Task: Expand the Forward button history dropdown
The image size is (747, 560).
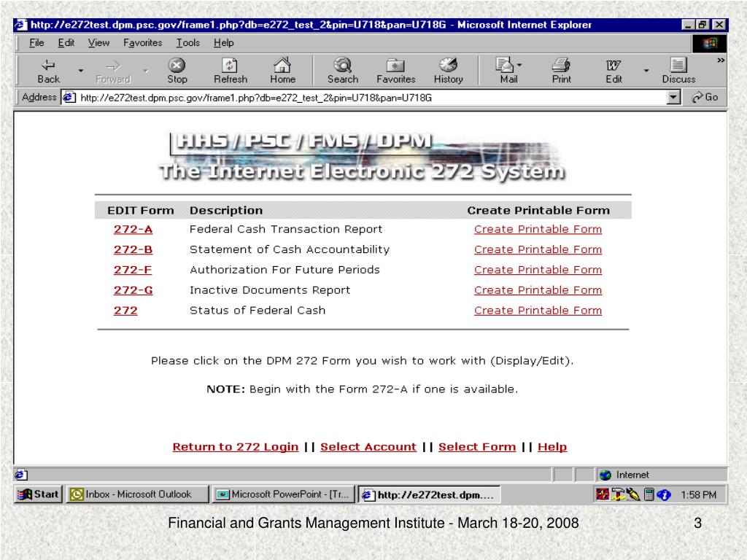Action: (146, 71)
